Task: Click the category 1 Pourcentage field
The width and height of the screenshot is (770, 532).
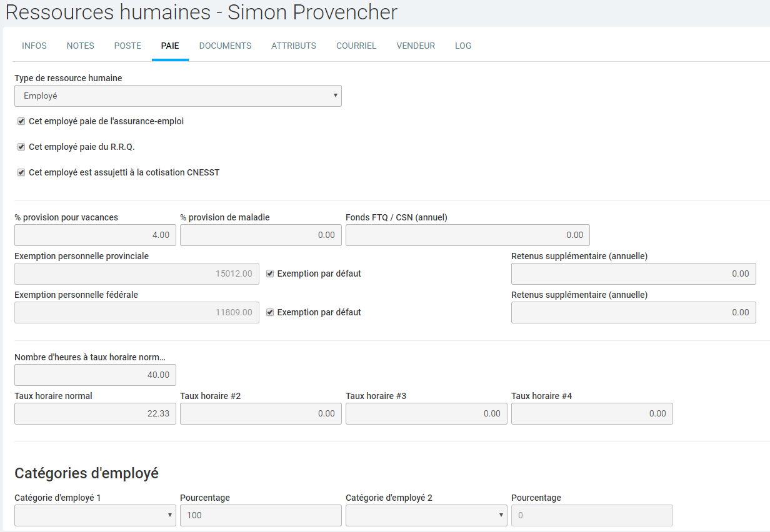Action: [261, 515]
